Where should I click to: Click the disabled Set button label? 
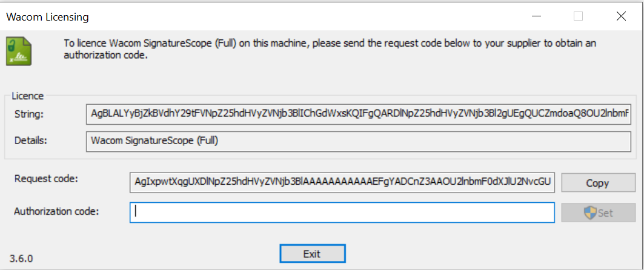[605, 213]
